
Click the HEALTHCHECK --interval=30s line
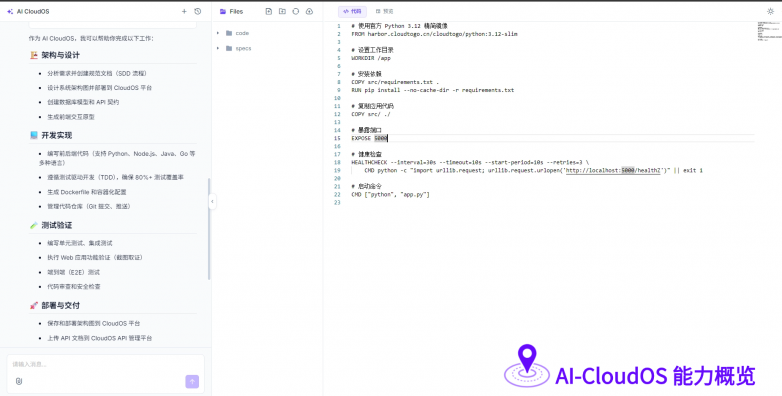[470, 162]
